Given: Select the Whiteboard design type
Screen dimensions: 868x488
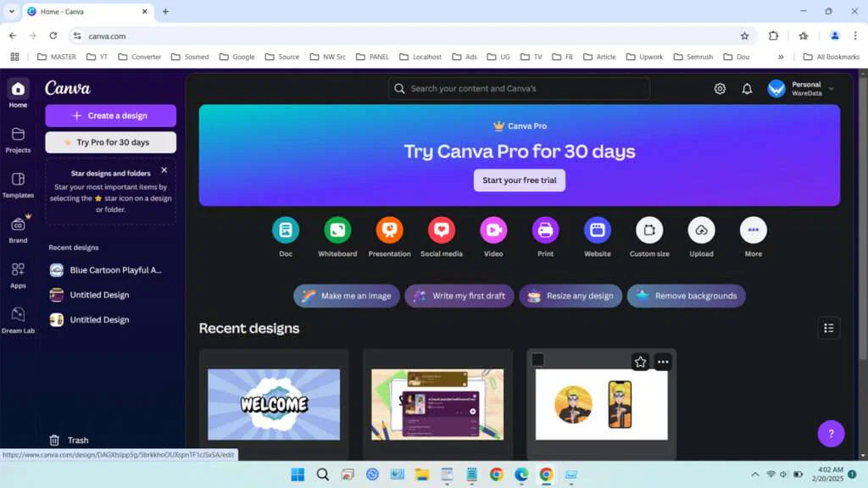Looking at the screenshot, I should coord(337,230).
